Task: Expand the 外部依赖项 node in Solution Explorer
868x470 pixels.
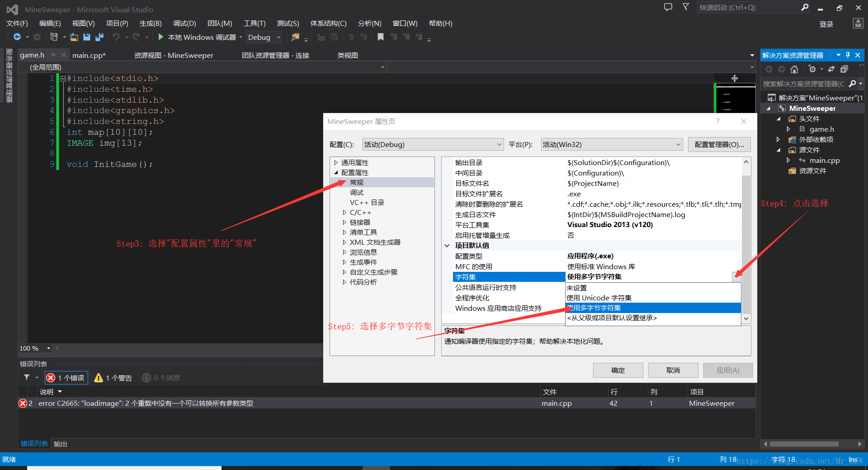Action: coord(778,139)
